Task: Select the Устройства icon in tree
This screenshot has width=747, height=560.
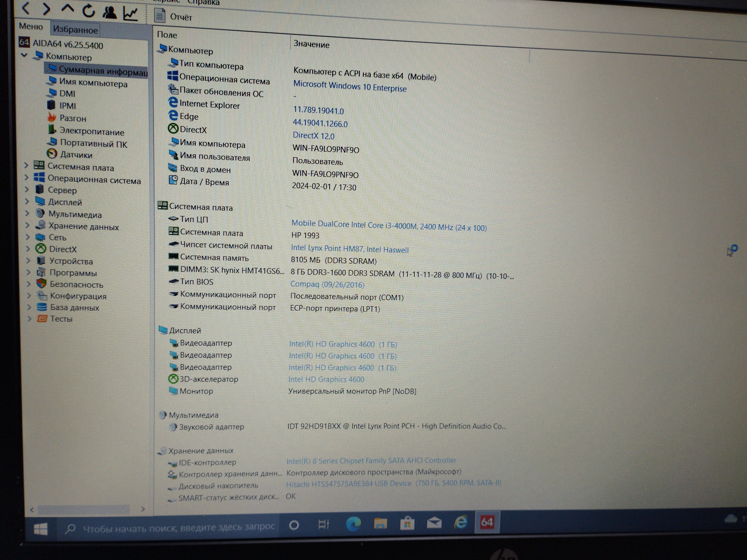Action: point(41,261)
